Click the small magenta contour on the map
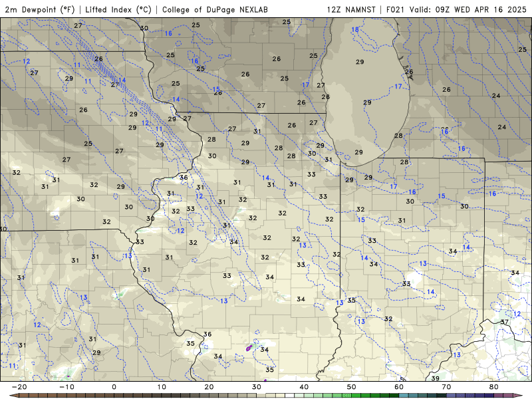Screen dimensions: 532x399 coord(249,348)
